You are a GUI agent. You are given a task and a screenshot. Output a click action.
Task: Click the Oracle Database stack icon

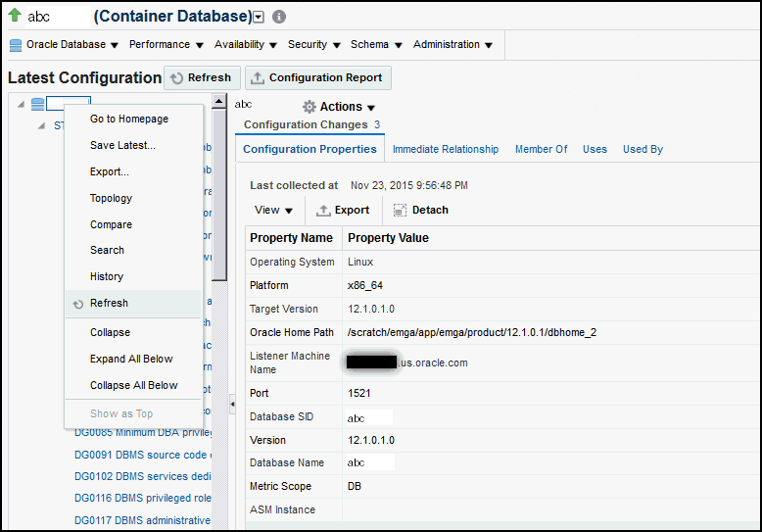click(16, 45)
